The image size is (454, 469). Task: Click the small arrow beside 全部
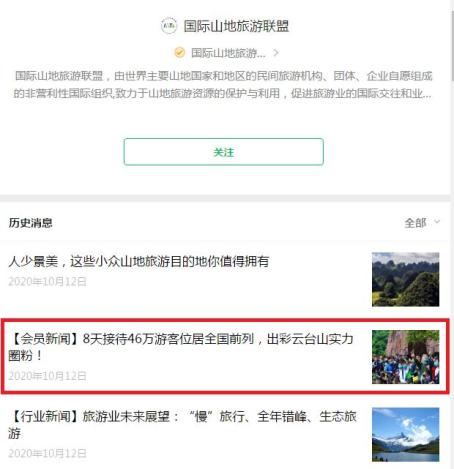(x=437, y=222)
